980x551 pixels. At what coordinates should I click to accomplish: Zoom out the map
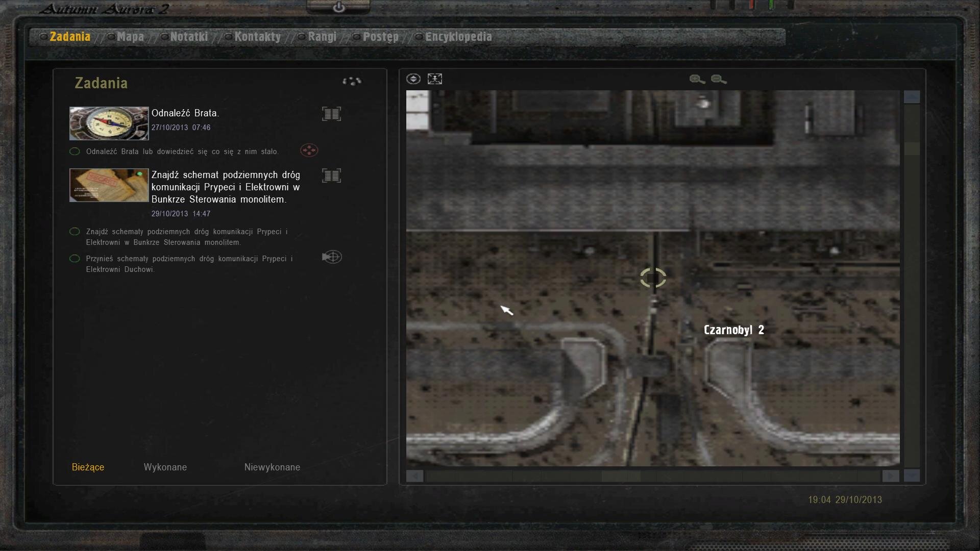click(x=719, y=79)
